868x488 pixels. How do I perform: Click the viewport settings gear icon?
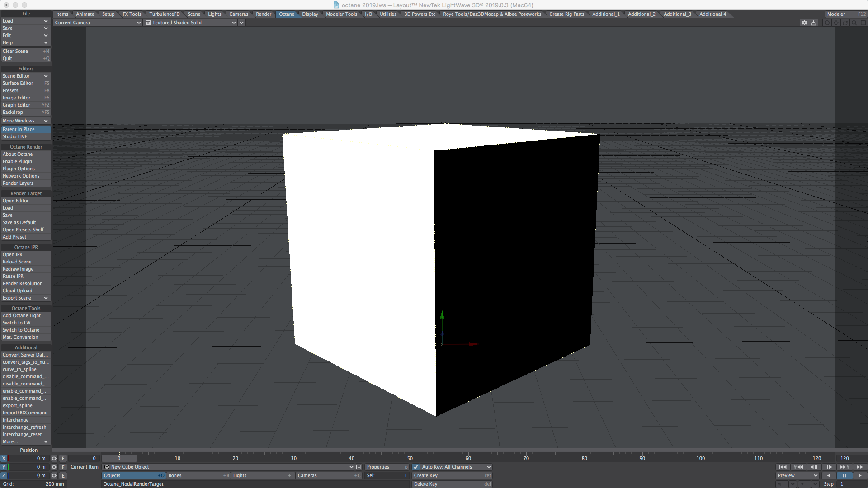(x=804, y=23)
